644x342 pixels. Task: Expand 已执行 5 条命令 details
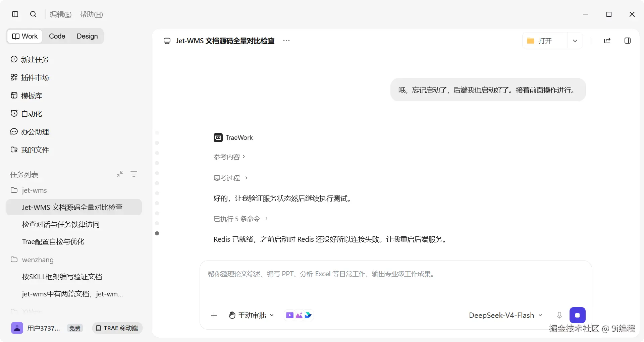(x=240, y=219)
